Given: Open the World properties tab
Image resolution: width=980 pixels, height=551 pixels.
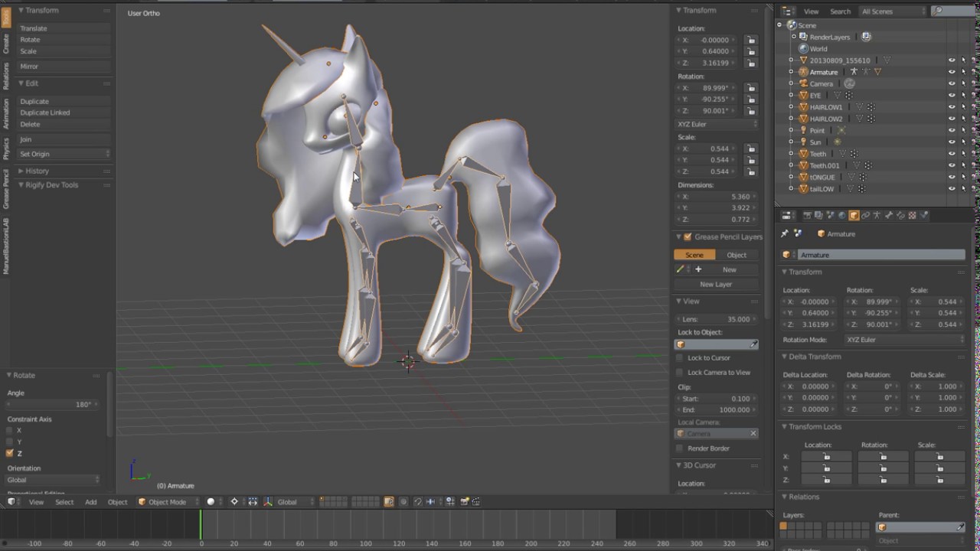Looking at the screenshot, I should 842,216.
